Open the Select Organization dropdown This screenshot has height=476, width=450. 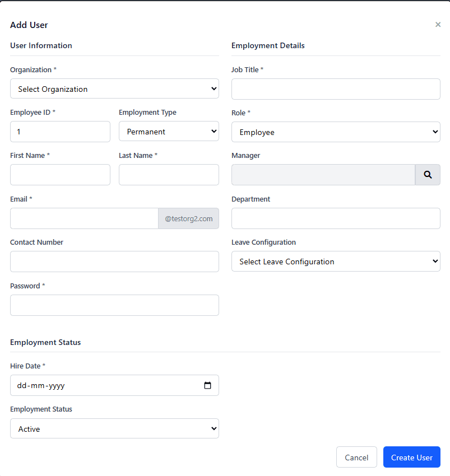pyautogui.click(x=114, y=88)
